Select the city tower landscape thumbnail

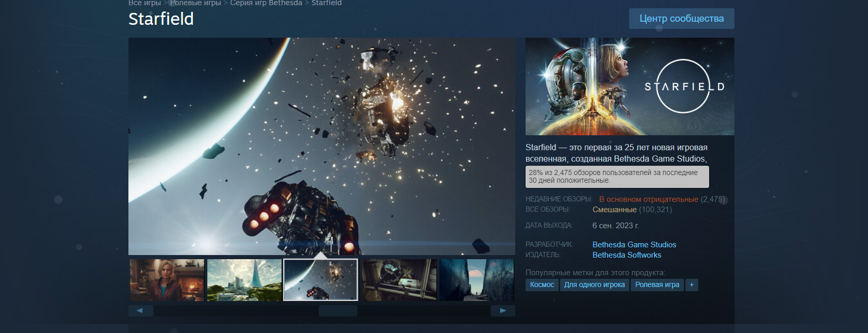pyautogui.click(x=244, y=280)
